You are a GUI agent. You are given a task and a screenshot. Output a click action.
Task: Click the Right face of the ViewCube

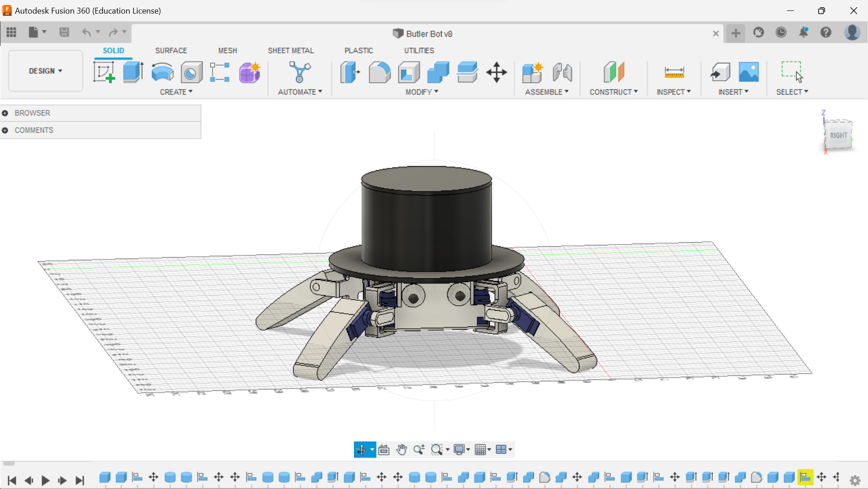839,135
